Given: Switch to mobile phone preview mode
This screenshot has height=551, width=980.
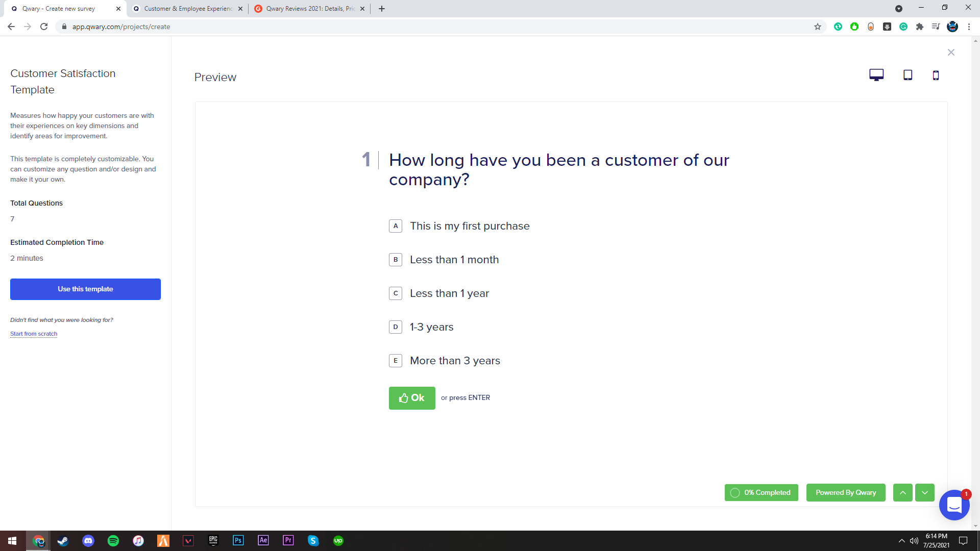Looking at the screenshot, I should (x=936, y=76).
